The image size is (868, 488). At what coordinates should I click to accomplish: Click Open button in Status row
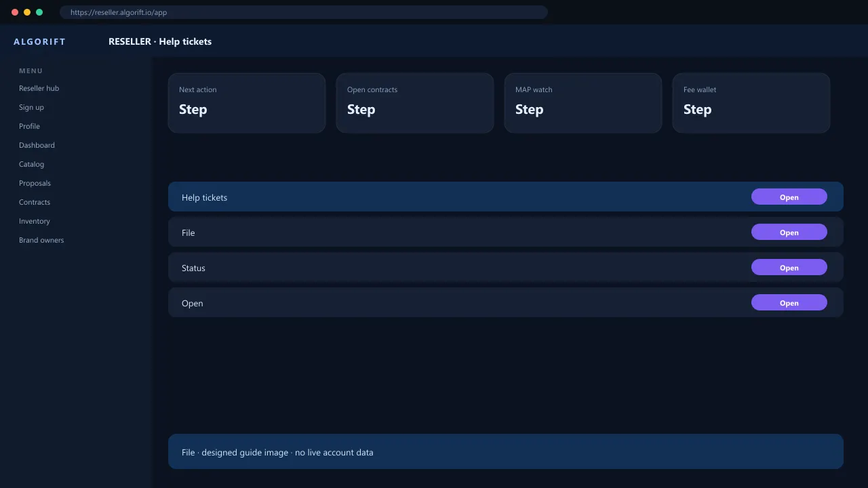tap(789, 267)
